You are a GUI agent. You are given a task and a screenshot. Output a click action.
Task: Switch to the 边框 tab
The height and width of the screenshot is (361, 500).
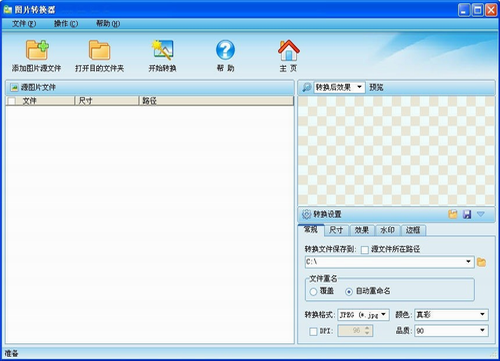coord(413,230)
